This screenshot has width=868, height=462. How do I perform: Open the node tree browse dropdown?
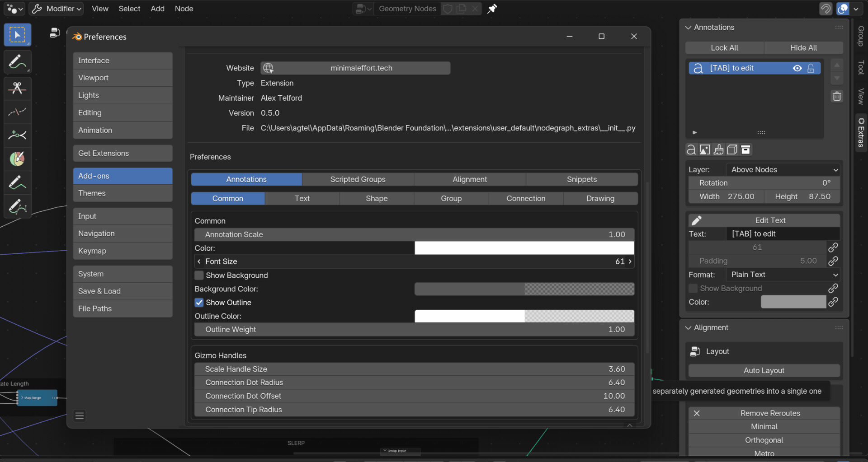(x=363, y=9)
